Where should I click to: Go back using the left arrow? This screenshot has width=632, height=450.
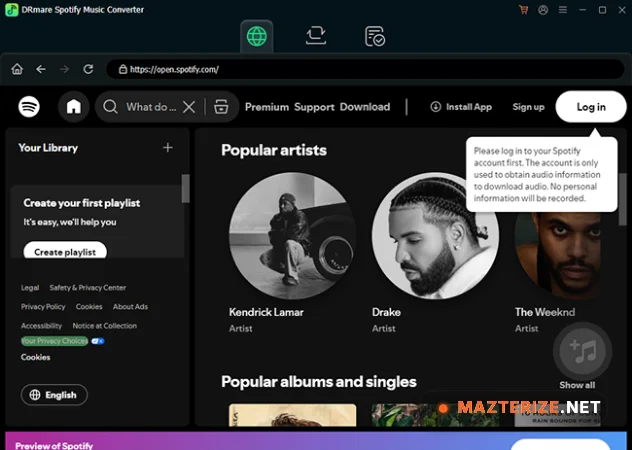click(x=41, y=69)
